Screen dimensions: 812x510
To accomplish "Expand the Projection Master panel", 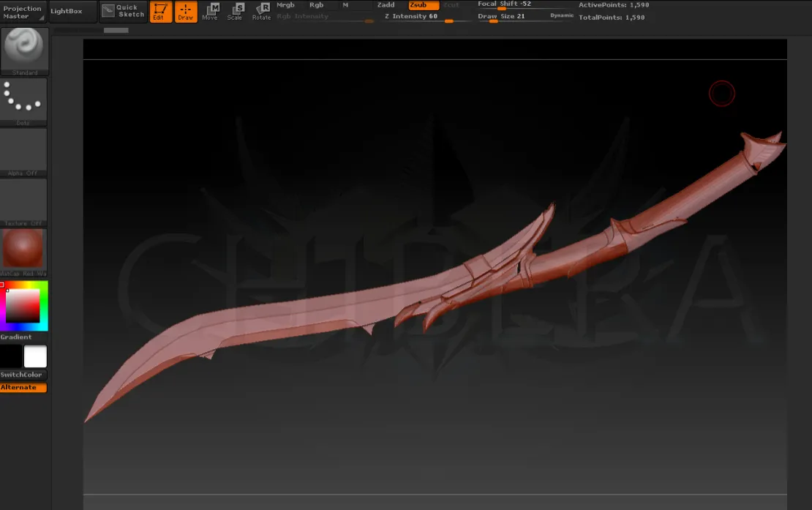I will coord(23,12).
